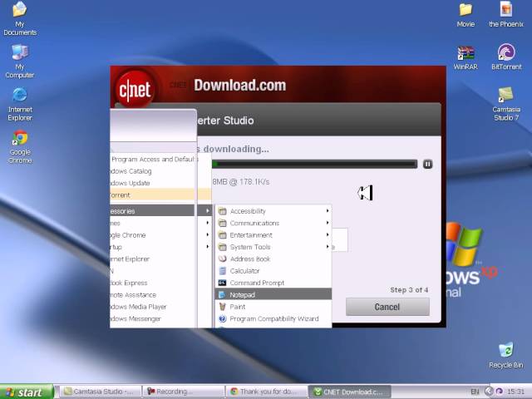This screenshot has height=399, width=532.
Task: Open the Movie folder icon
Action: click(x=465, y=15)
